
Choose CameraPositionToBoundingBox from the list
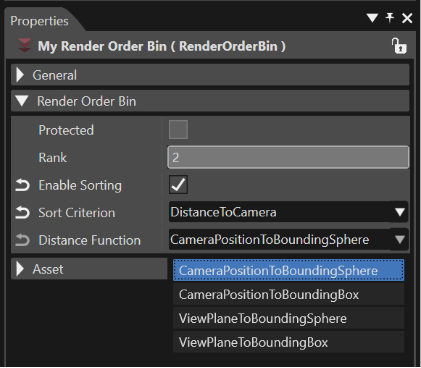[x=289, y=294]
